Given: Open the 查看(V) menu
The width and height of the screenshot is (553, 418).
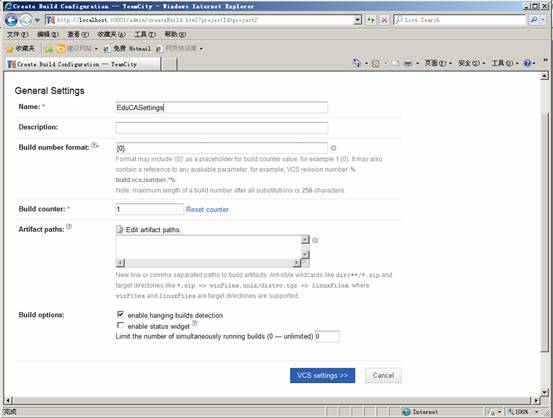Looking at the screenshot, I should 78,34.
